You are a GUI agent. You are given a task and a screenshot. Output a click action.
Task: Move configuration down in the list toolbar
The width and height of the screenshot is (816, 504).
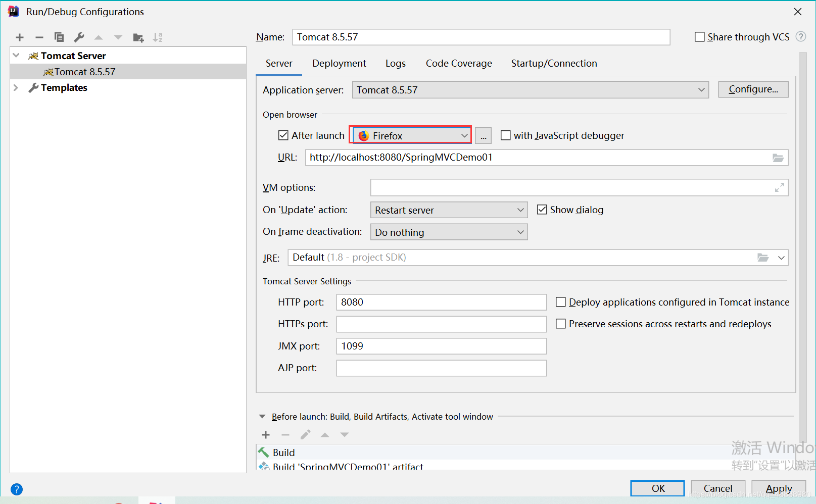coord(118,37)
